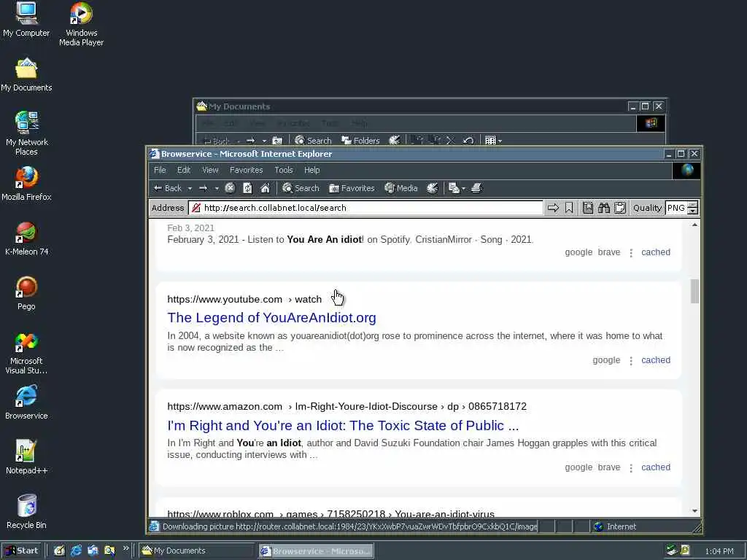Select the Pego desktop icon
This screenshot has height=560, width=747.
coord(26,293)
